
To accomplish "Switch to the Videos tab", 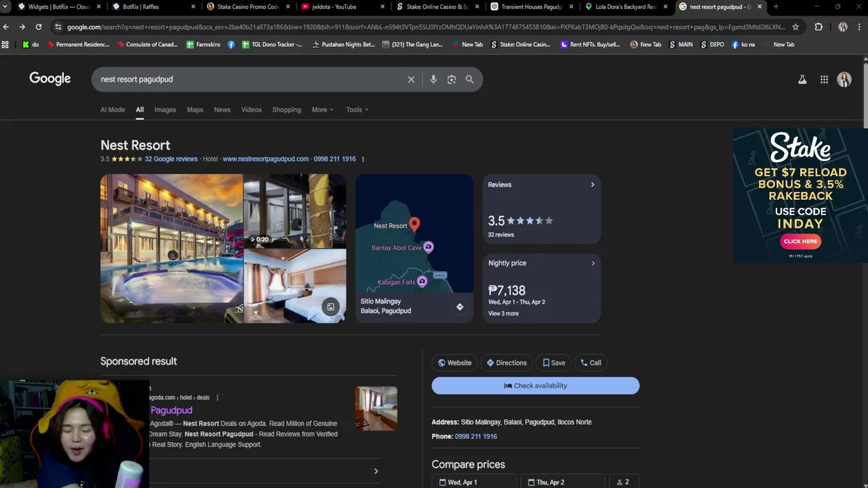I will tap(251, 110).
